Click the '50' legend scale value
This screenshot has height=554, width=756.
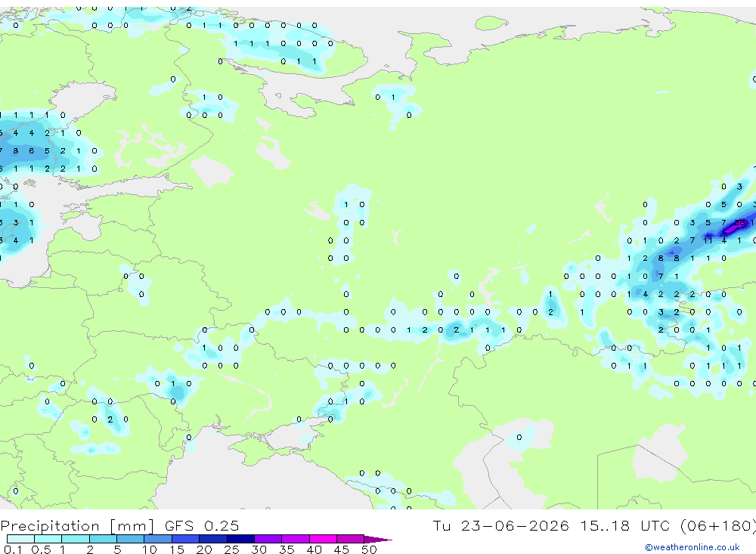point(369,549)
